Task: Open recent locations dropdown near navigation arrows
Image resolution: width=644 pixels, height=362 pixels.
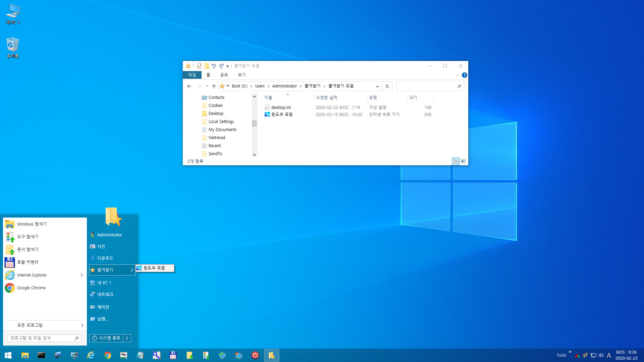Action: tap(207, 86)
